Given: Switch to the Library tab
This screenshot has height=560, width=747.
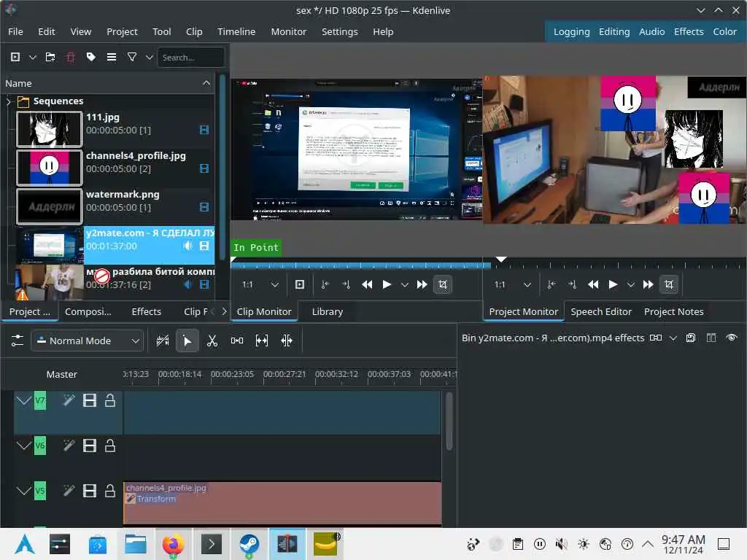Looking at the screenshot, I should (328, 311).
